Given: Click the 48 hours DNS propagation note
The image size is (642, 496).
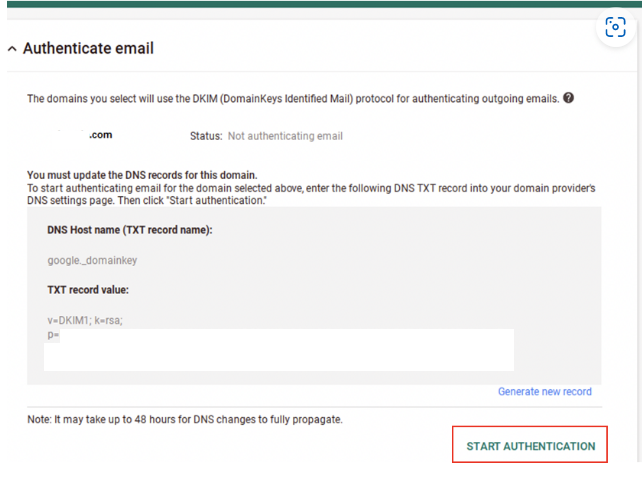Looking at the screenshot, I should tap(185, 419).
